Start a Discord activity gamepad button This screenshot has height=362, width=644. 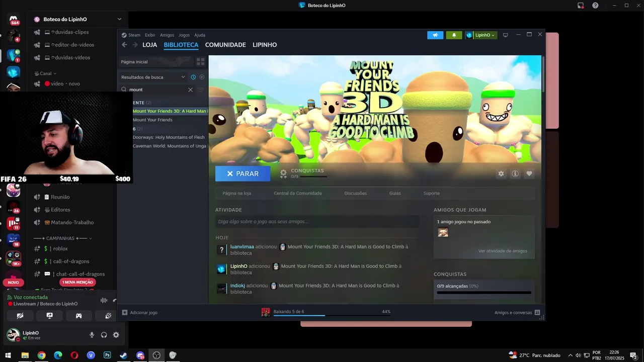coord(79,316)
